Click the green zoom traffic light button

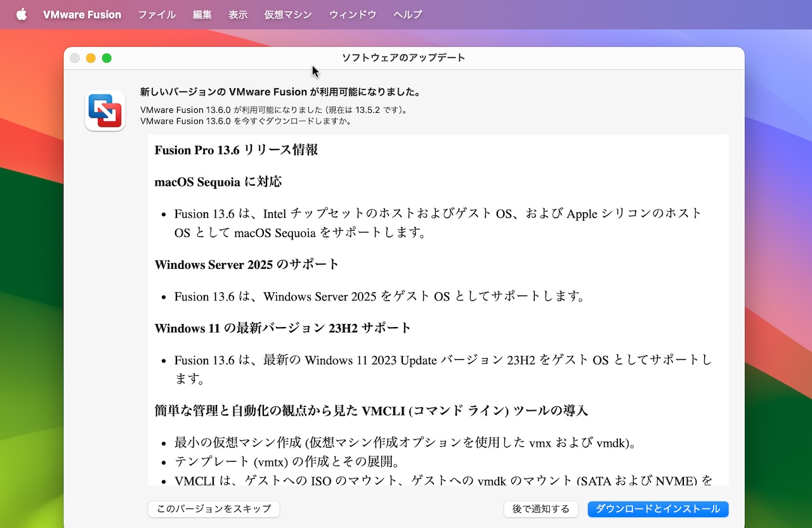(x=107, y=58)
